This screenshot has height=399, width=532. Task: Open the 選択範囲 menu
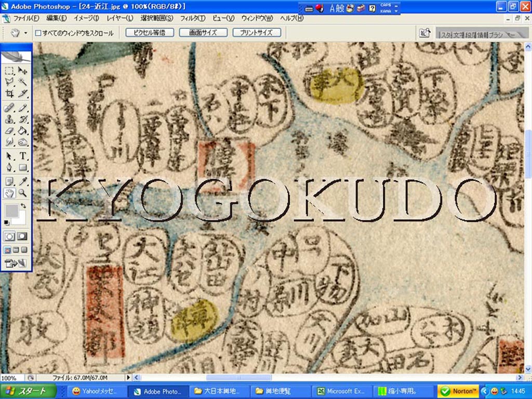pyautogui.click(x=156, y=18)
